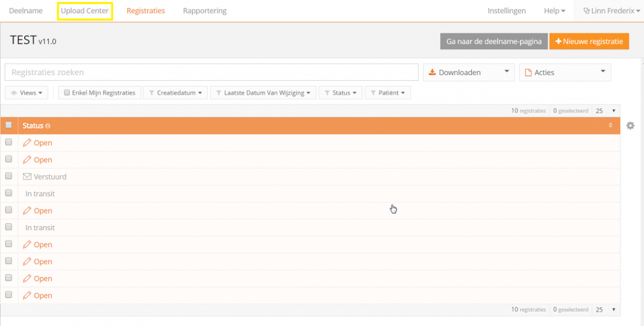Click the pencil icon in last Open row
The height and width of the screenshot is (326, 644).
coord(27,295)
